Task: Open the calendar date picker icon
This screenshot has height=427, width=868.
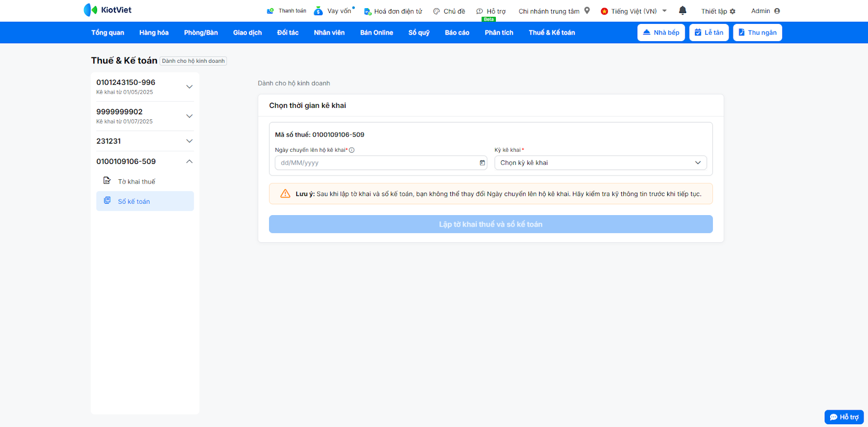Action: (x=482, y=163)
